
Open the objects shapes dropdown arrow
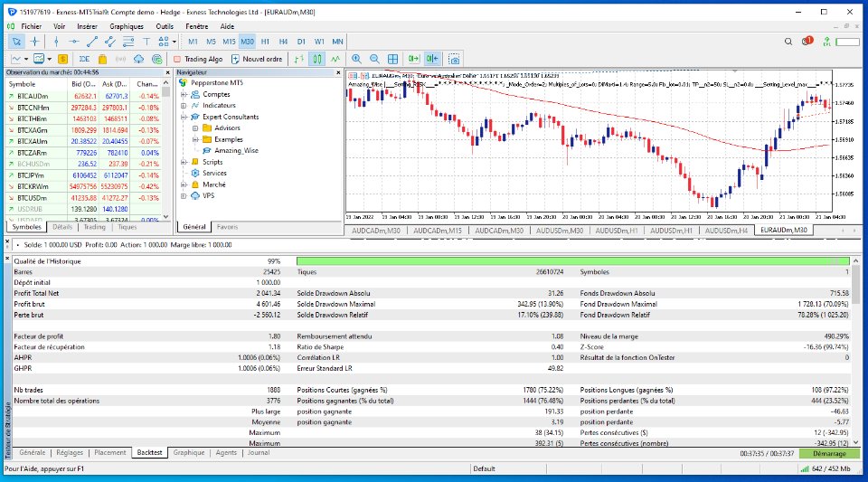pyautogui.click(x=174, y=42)
